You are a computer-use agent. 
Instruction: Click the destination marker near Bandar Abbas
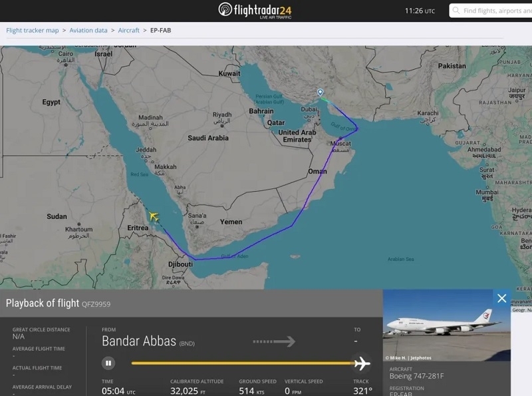click(319, 93)
